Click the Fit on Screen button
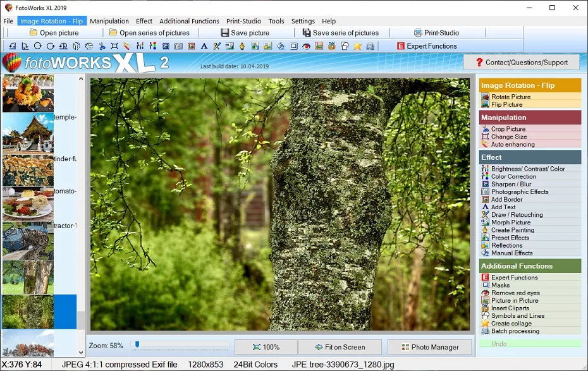Screen dimensions: 588x371 point(340,347)
